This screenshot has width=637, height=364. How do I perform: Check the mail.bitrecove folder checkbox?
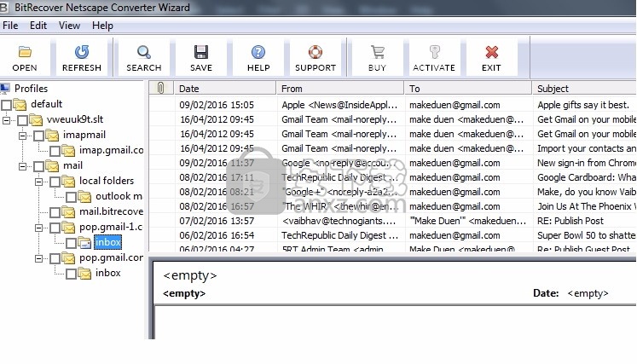tap(55, 212)
